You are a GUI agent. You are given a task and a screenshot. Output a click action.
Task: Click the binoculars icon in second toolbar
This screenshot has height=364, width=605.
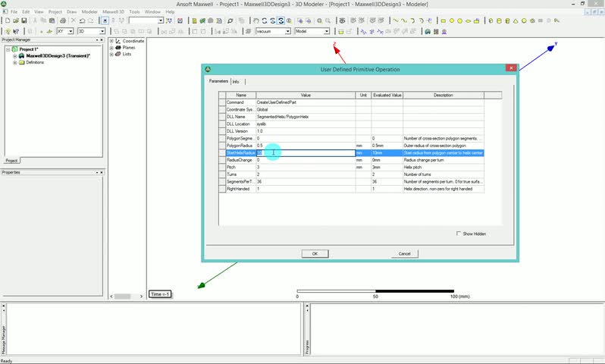point(428,31)
